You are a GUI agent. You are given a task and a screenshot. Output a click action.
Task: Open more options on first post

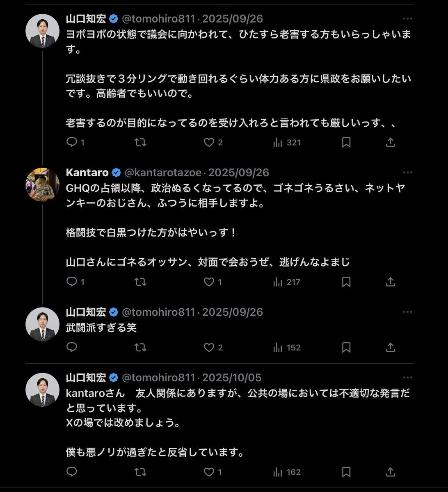click(x=407, y=19)
